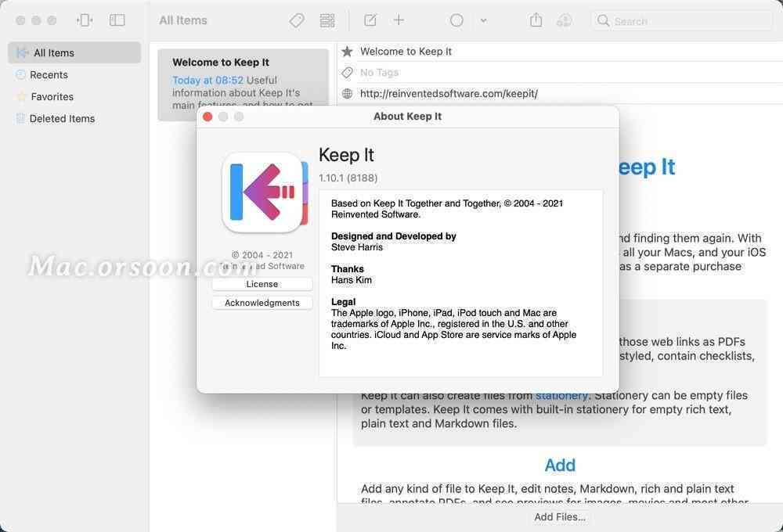Click the magnifying glass search icon
Viewport: 783px width, 532px height.
pyautogui.click(x=603, y=20)
